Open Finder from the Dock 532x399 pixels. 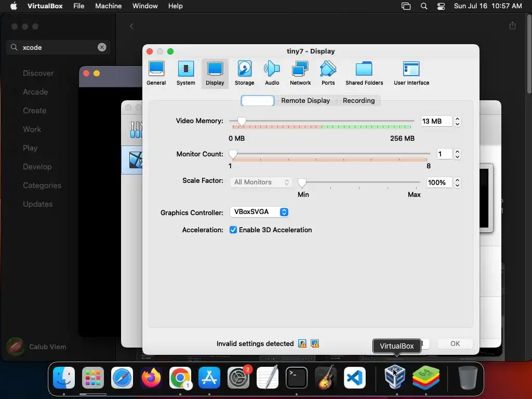click(64, 378)
